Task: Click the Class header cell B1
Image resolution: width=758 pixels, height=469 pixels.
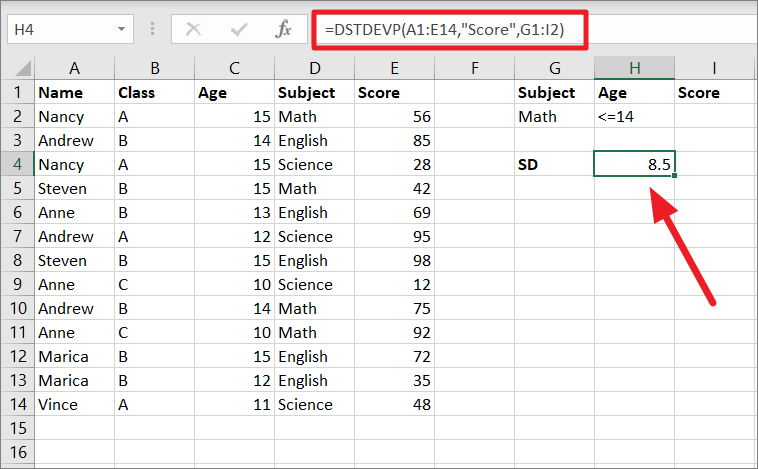Action: 155,92
